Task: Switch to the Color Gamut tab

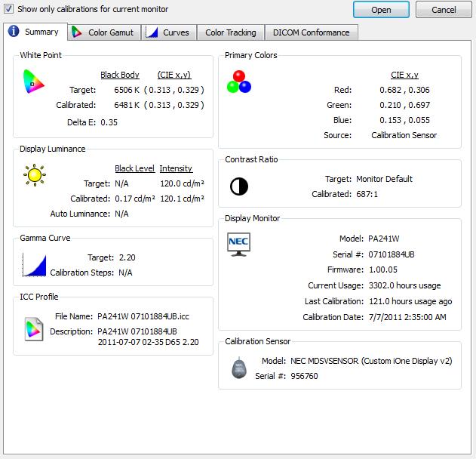Action: coord(104,32)
